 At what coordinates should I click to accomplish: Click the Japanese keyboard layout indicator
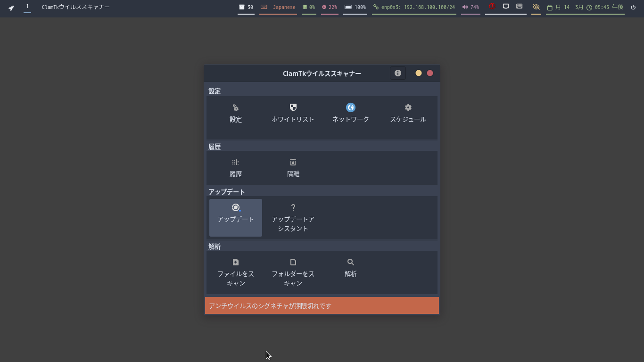pyautogui.click(x=278, y=7)
